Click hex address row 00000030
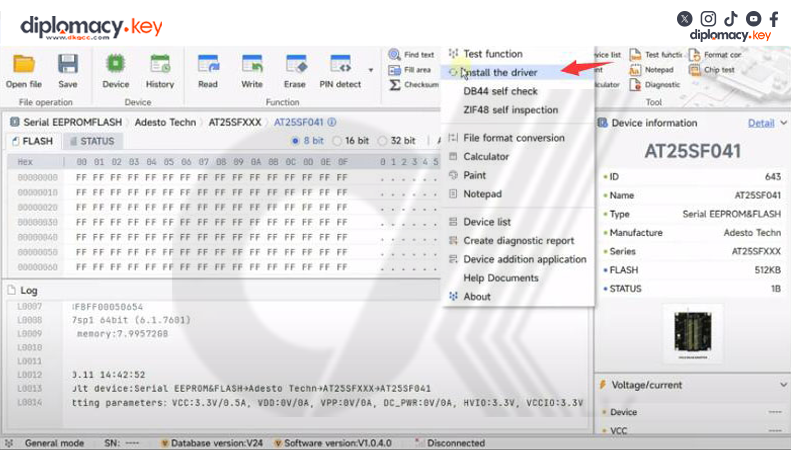791x450 pixels. coord(38,222)
